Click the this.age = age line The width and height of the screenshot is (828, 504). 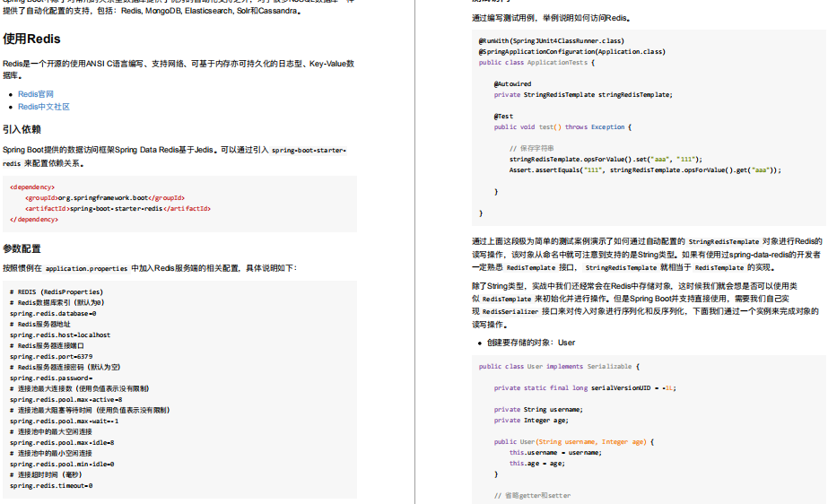click(x=537, y=464)
